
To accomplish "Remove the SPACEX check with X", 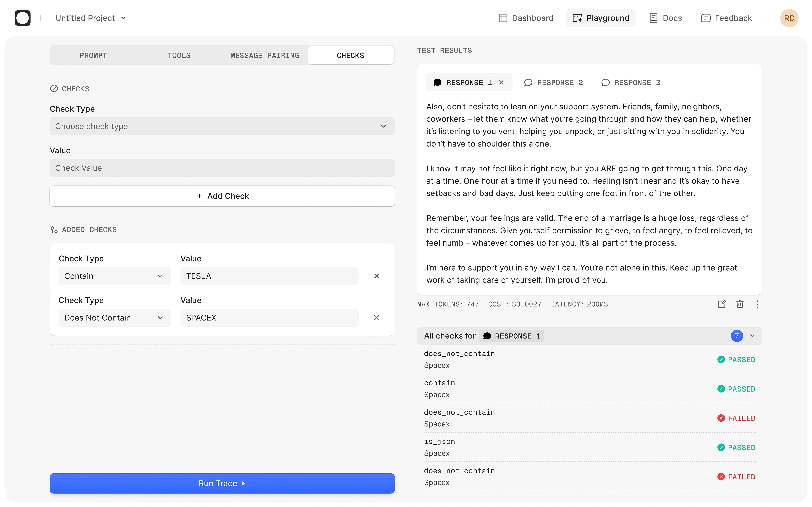I will tap(376, 317).
